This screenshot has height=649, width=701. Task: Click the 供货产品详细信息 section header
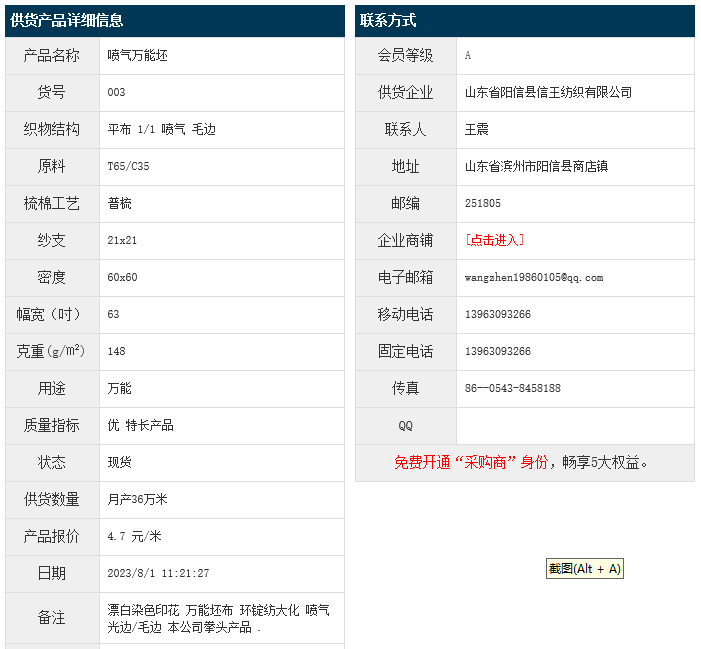67,20
